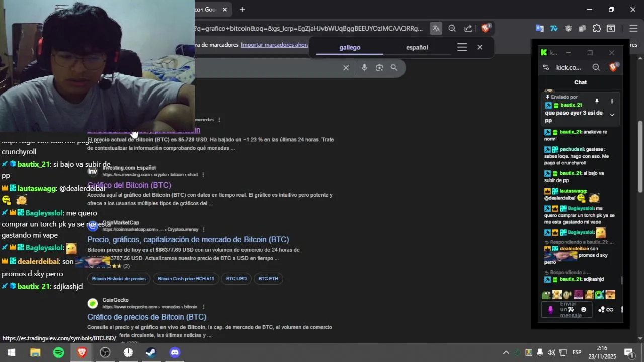This screenshot has width=644, height=362.
Task: Close the translate popup
Action: tap(480, 47)
